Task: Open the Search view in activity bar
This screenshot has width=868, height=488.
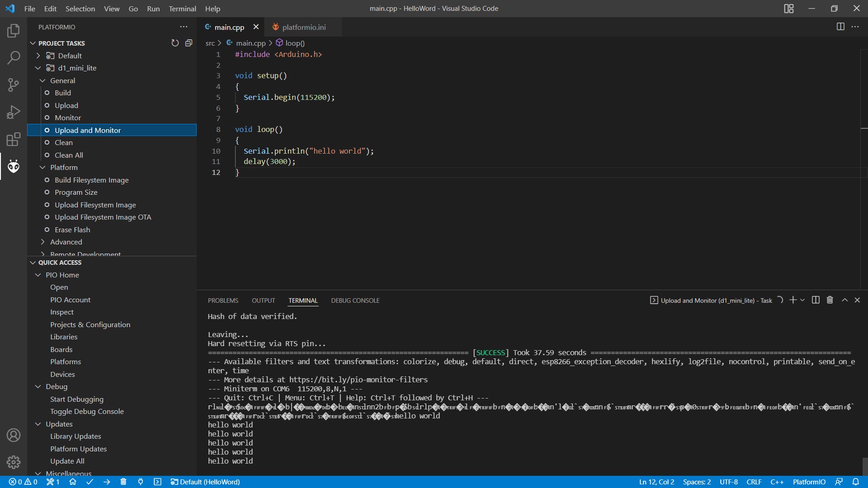Action: [14, 57]
